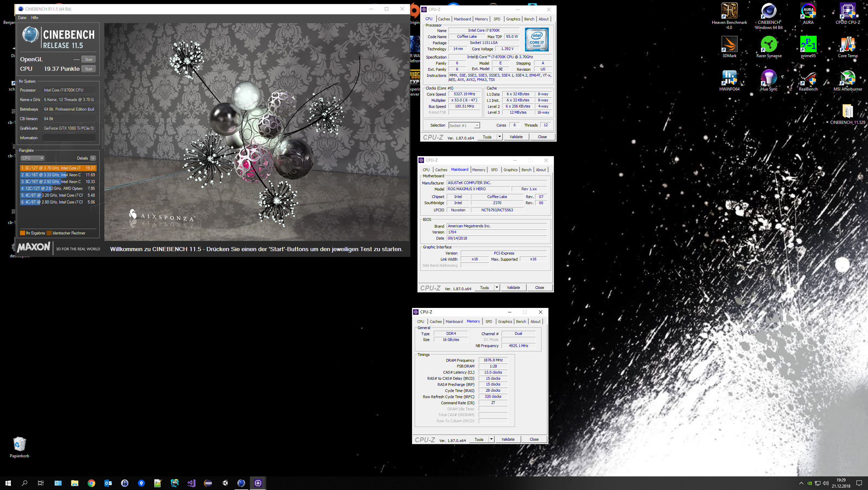This screenshot has height=490, width=868.
Task: Switch to Graphics tab in CPU-Z Memory window
Action: tap(505, 322)
